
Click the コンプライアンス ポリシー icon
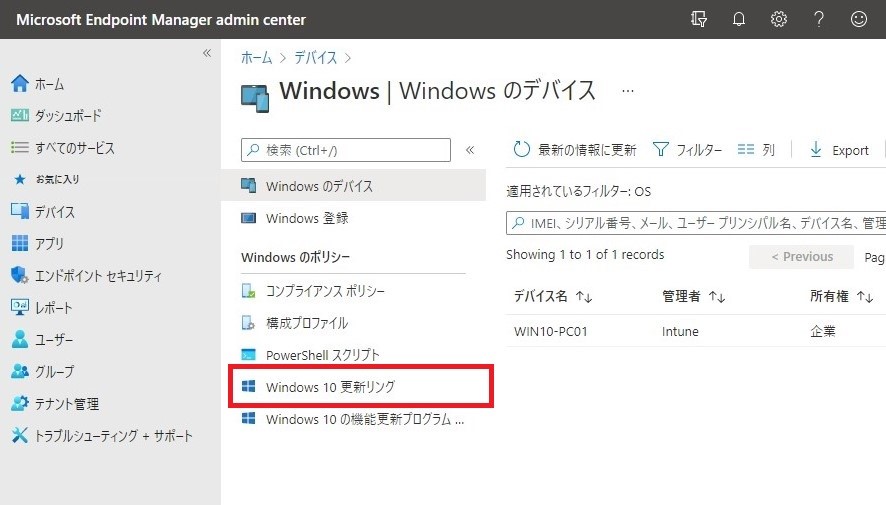[249, 291]
